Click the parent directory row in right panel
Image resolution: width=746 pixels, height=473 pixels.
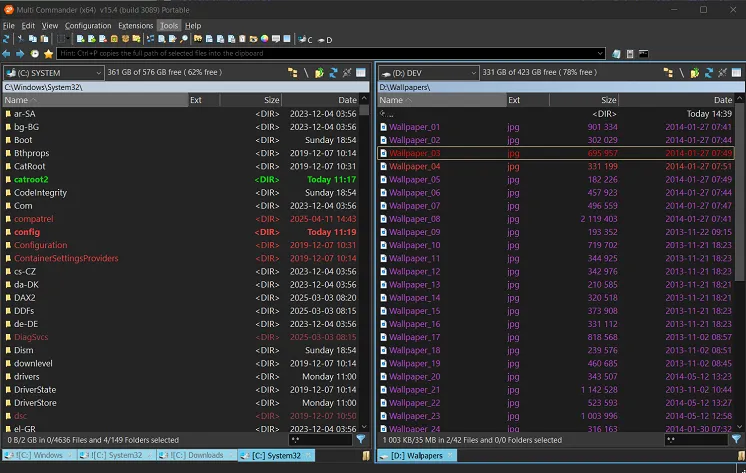(x=556, y=114)
